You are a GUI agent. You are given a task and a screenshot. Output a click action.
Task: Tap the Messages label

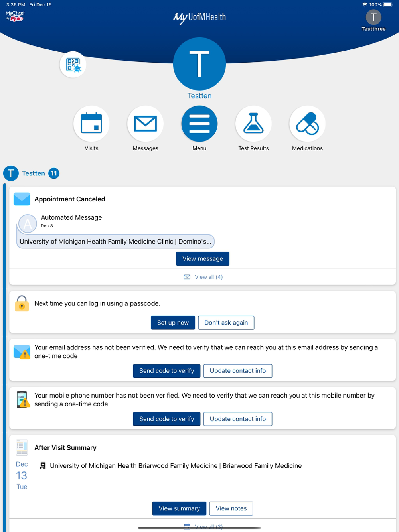(145, 148)
